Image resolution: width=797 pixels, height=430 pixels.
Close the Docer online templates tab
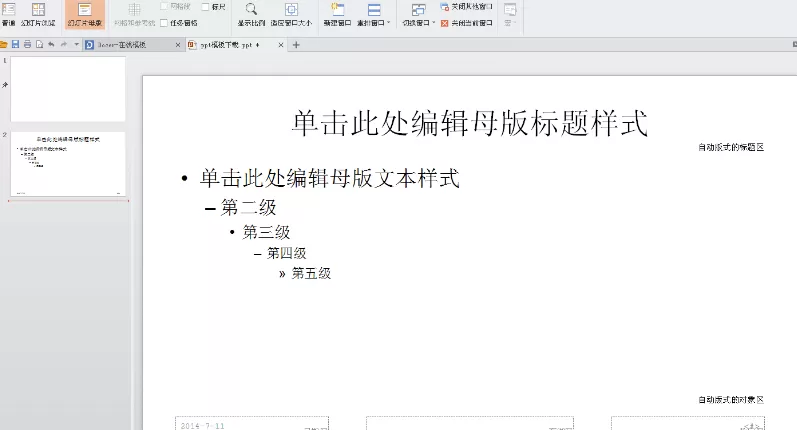point(178,45)
